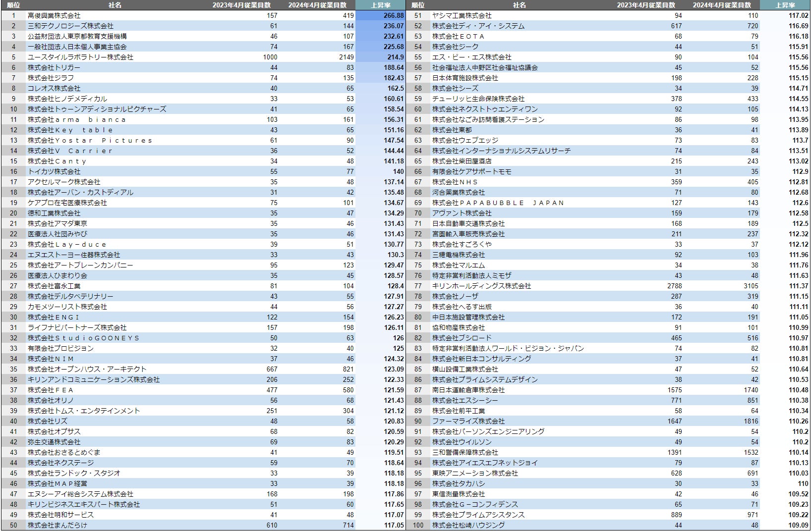Image resolution: width=812 pixels, height=531 pixels.
Task: Select the 株式会社トリガー entry
Action: [x=54, y=67]
